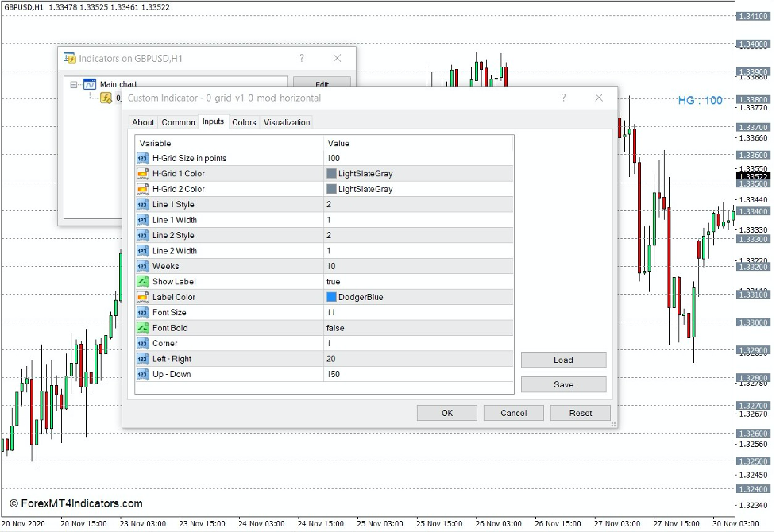Switch to the Common tab
This screenshot has width=776, height=532.
(178, 122)
